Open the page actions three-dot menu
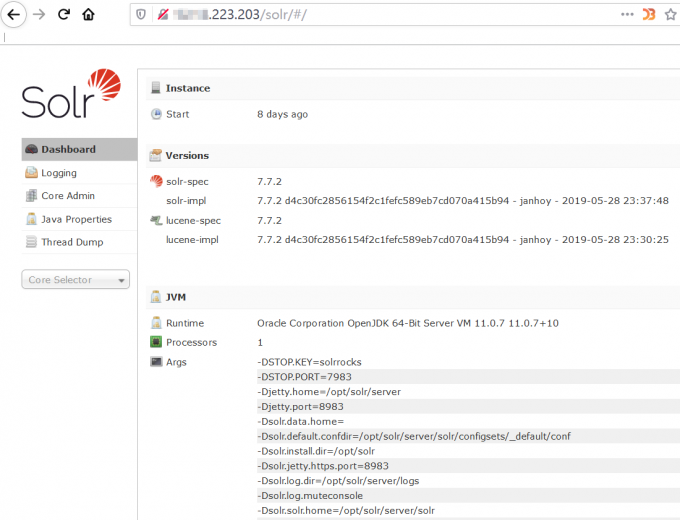 627,14
